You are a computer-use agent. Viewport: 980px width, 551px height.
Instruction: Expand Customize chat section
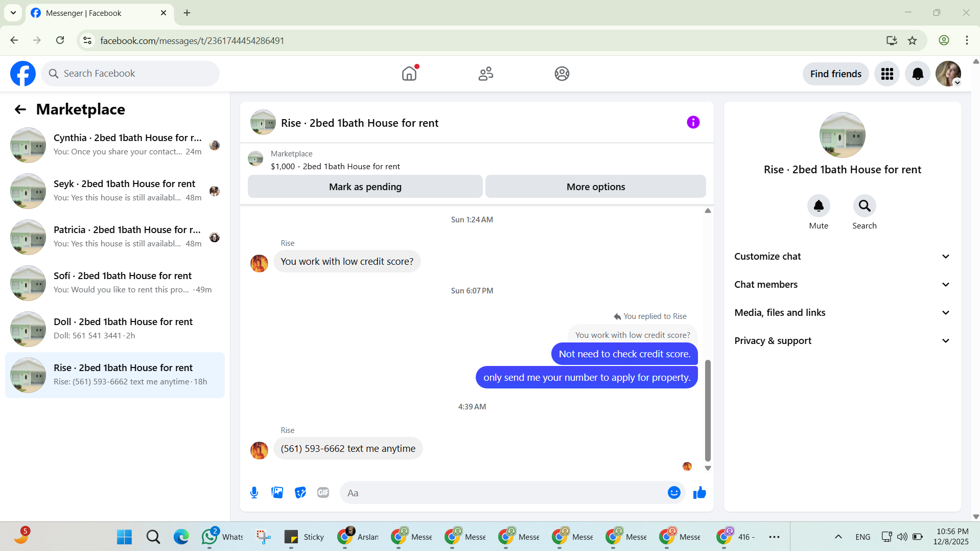tap(842, 257)
